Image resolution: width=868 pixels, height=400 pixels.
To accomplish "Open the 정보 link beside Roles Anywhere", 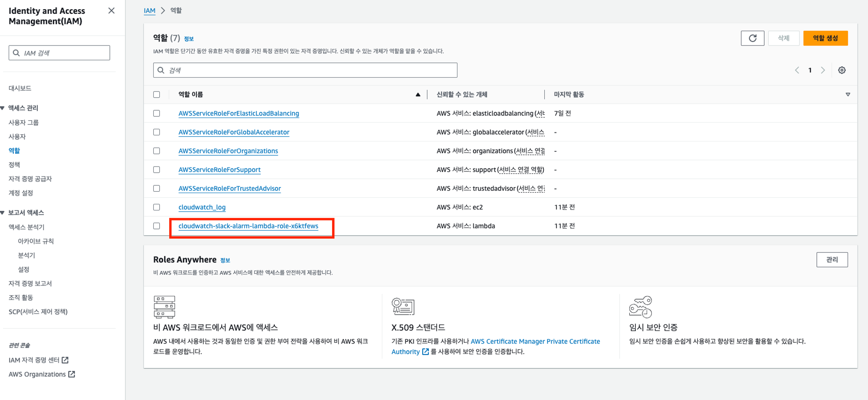I will point(225,260).
